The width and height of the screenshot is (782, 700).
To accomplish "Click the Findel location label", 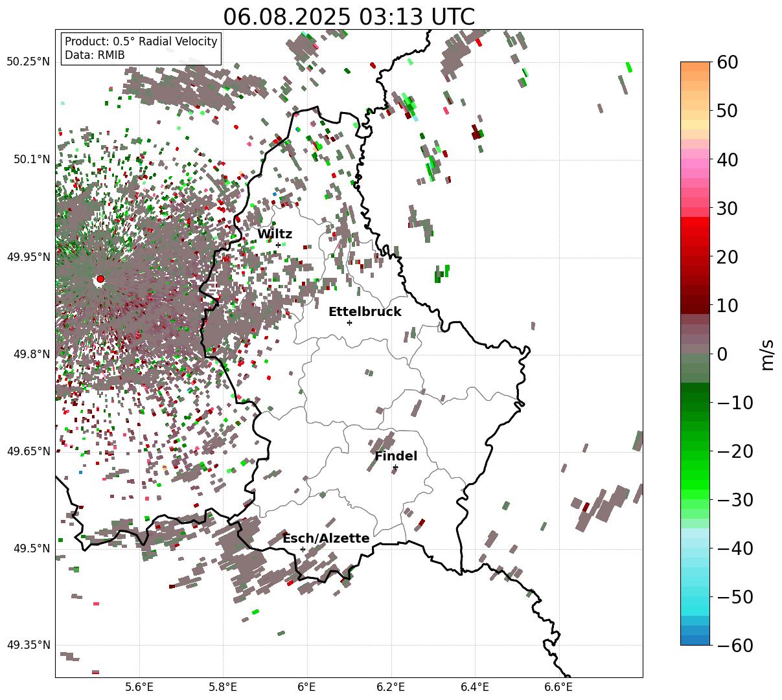I will (x=396, y=457).
